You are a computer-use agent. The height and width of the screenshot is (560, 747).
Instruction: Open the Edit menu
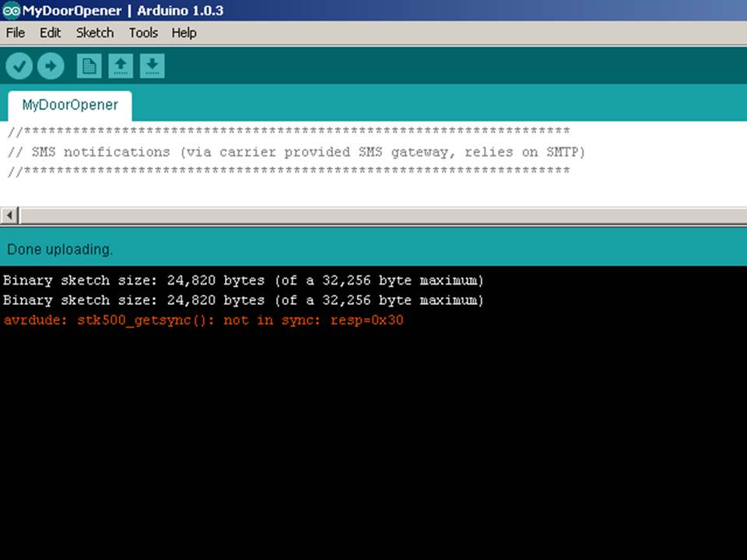50,33
